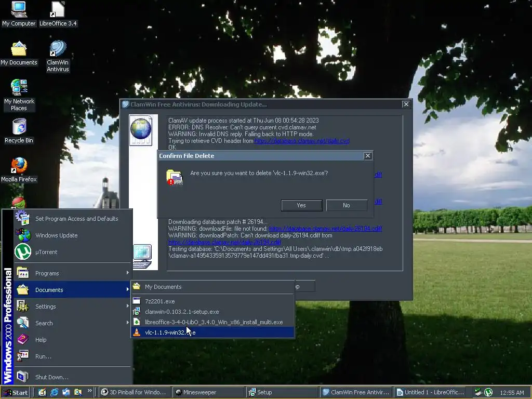Open Programs in the Start menu
This screenshot has height=399, width=532.
tap(72, 273)
